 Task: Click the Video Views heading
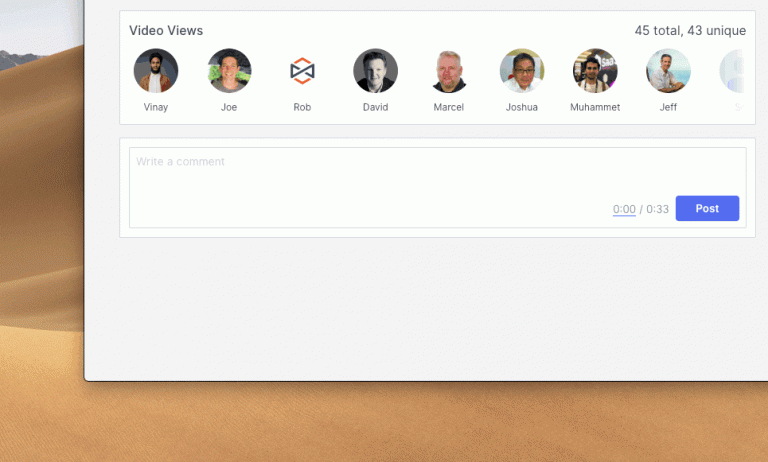click(166, 30)
